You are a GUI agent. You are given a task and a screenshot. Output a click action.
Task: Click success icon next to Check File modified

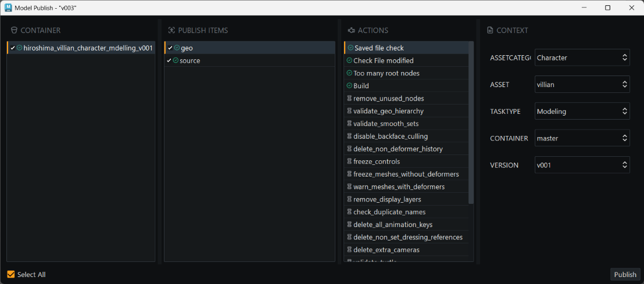click(349, 60)
